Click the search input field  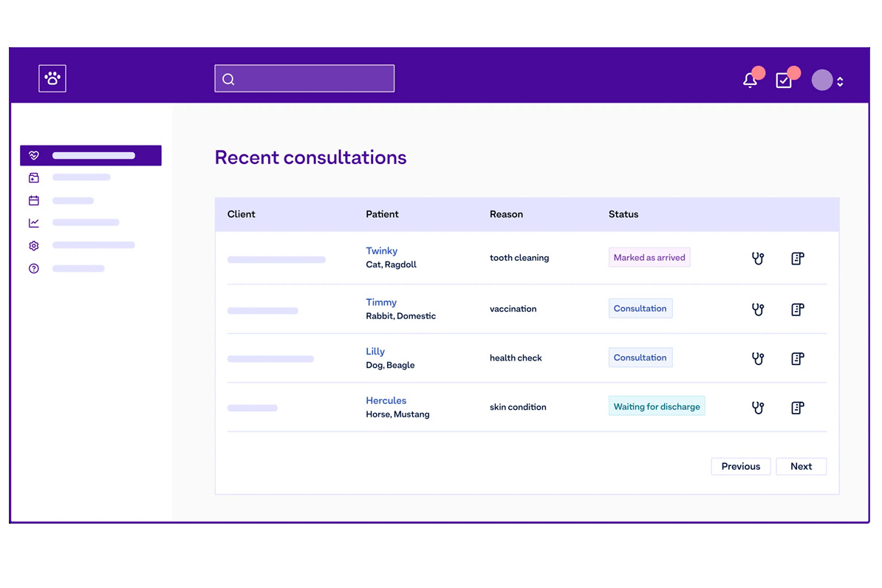304,79
